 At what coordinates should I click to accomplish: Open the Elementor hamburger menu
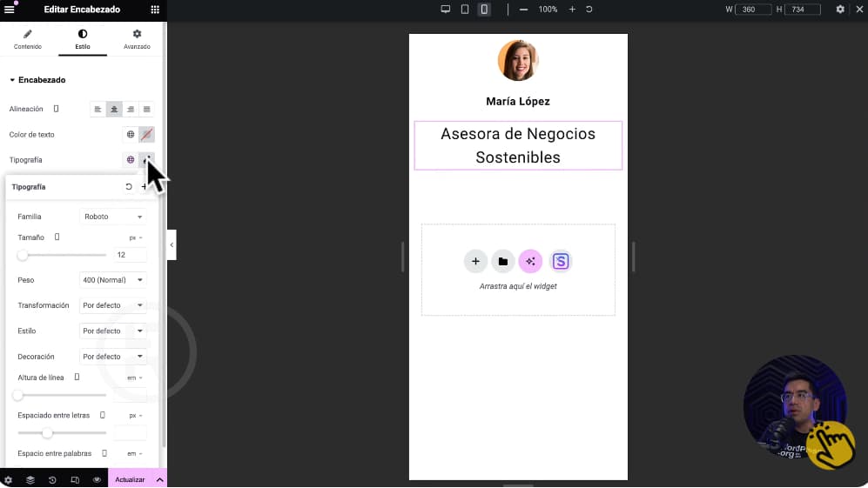[x=10, y=10]
